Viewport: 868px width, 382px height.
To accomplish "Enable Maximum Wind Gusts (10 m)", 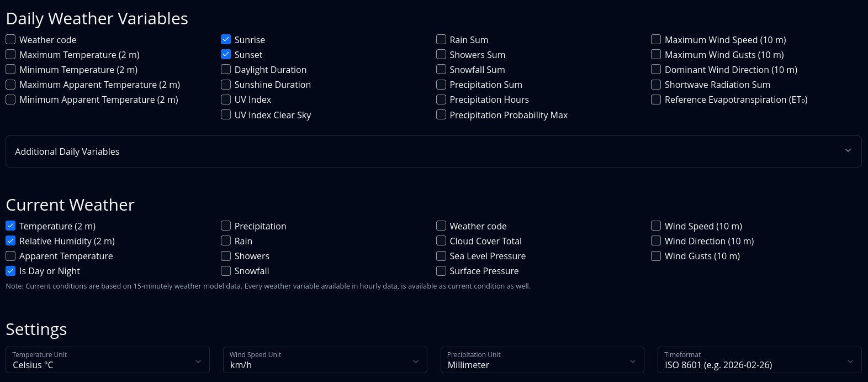I will [656, 54].
